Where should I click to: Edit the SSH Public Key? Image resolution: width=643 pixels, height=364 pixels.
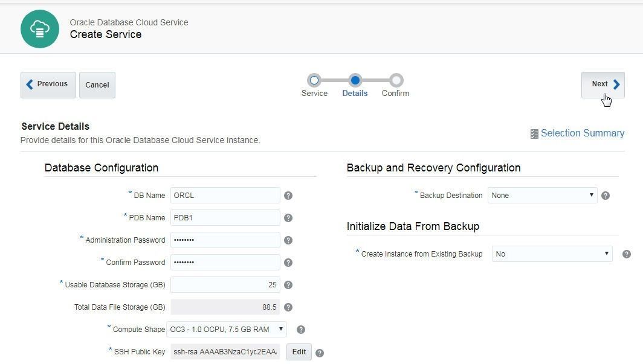click(x=299, y=352)
